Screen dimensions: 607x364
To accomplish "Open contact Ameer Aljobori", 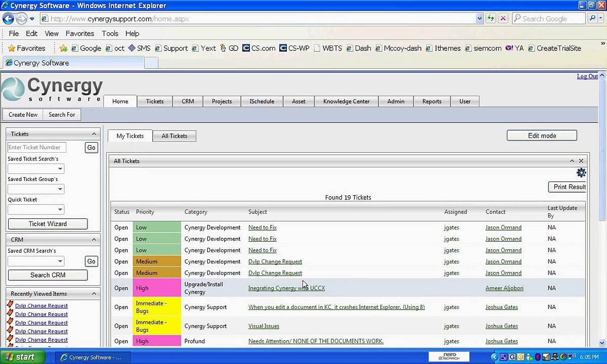I will point(504,288).
